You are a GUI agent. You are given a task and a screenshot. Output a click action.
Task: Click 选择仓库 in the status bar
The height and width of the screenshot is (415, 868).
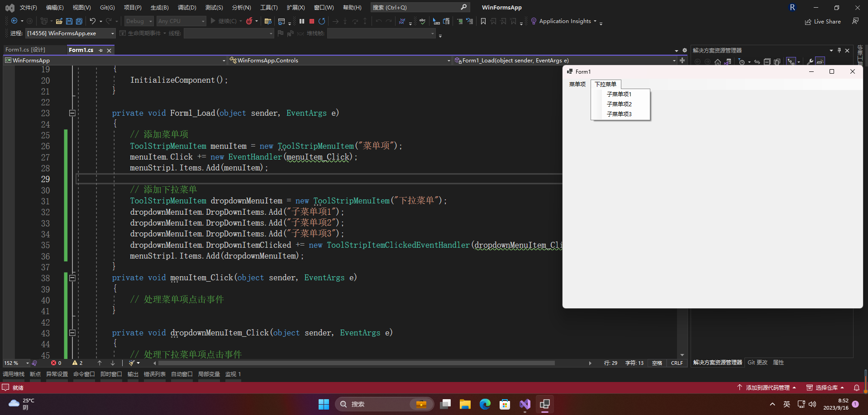(x=826, y=387)
